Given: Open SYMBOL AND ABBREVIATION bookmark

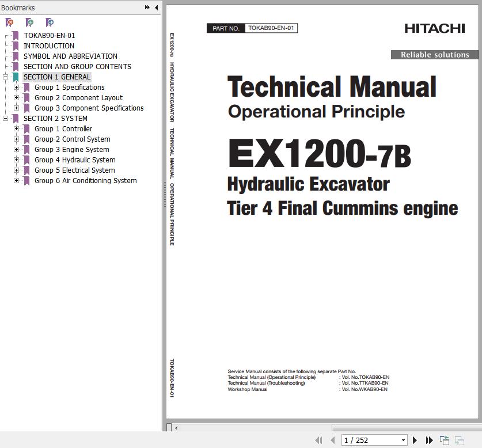Looking at the screenshot, I should (x=70, y=56).
